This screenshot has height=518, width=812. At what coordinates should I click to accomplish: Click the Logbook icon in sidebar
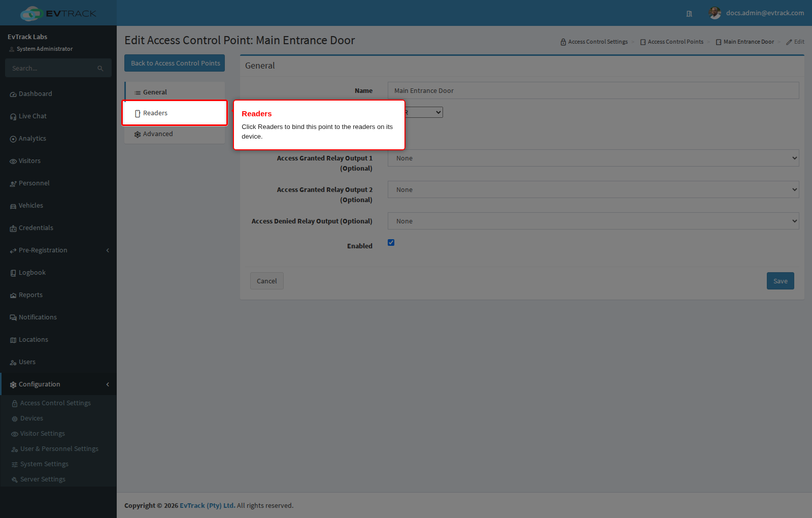coord(13,273)
